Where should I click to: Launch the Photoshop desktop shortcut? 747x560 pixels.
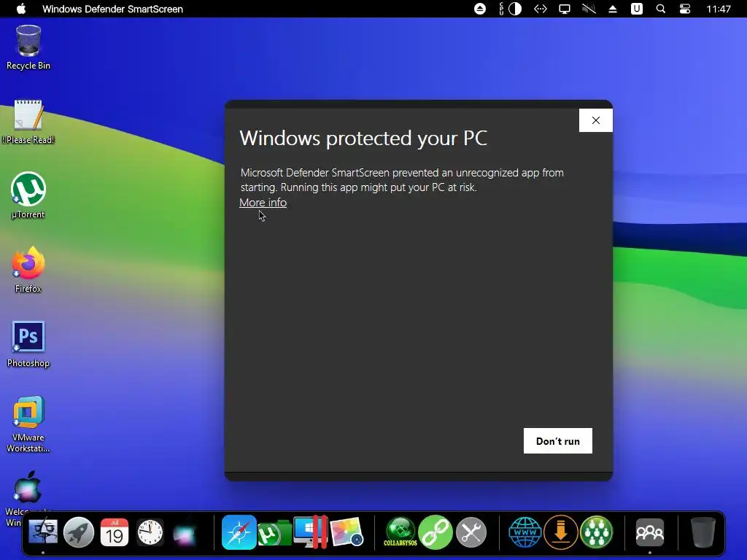(28, 344)
